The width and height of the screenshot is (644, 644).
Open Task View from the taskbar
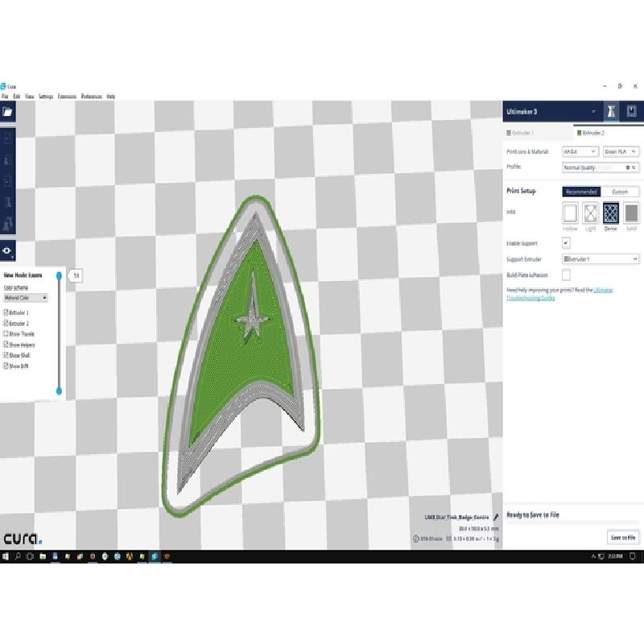30,556
